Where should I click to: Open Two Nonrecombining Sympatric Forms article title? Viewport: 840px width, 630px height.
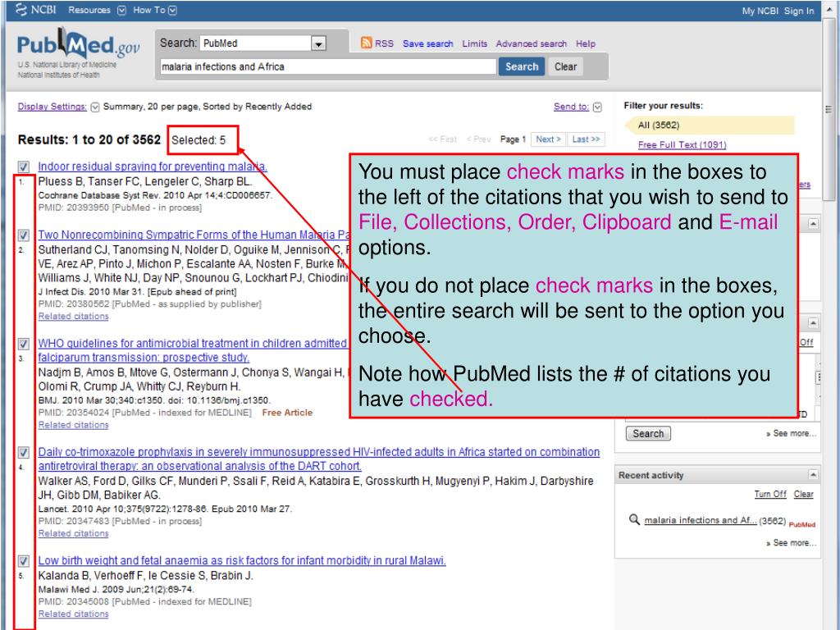tap(194, 235)
